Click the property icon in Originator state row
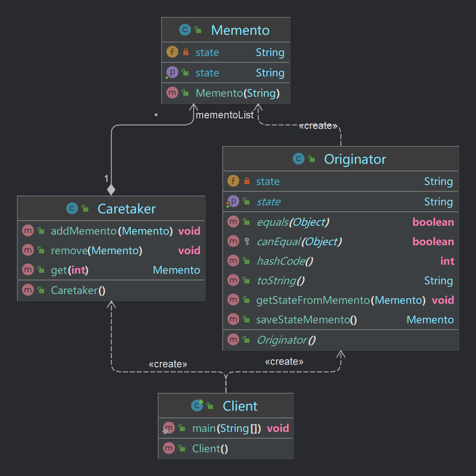Viewport: 476px width, 476px height. 233,202
